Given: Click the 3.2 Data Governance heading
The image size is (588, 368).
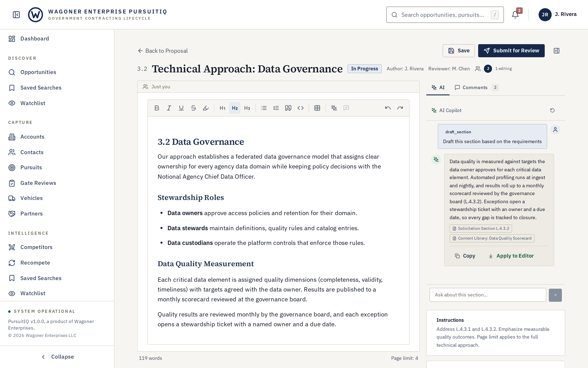Looking at the screenshot, I should (201, 142).
